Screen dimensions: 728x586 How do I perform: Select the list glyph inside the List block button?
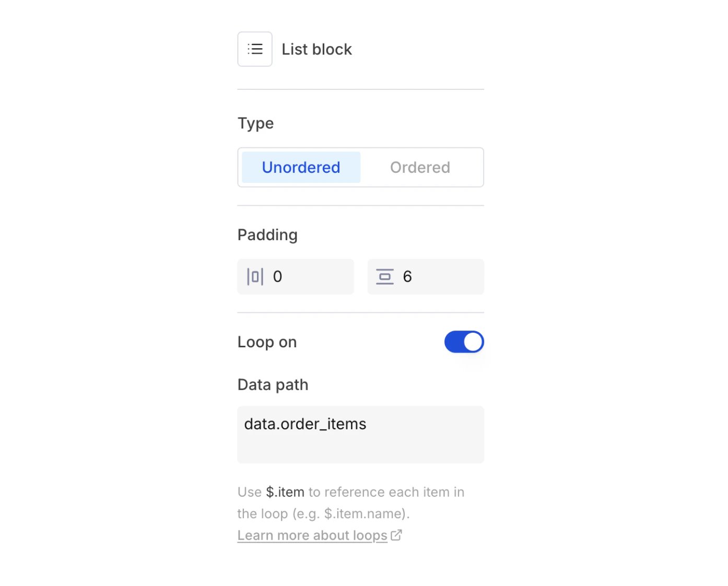click(x=255, y=49)
